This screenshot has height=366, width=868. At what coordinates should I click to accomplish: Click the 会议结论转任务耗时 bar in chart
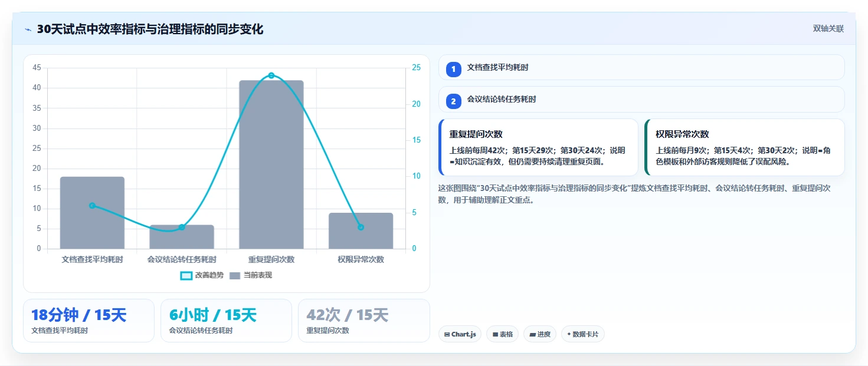(x=182, y=237)
